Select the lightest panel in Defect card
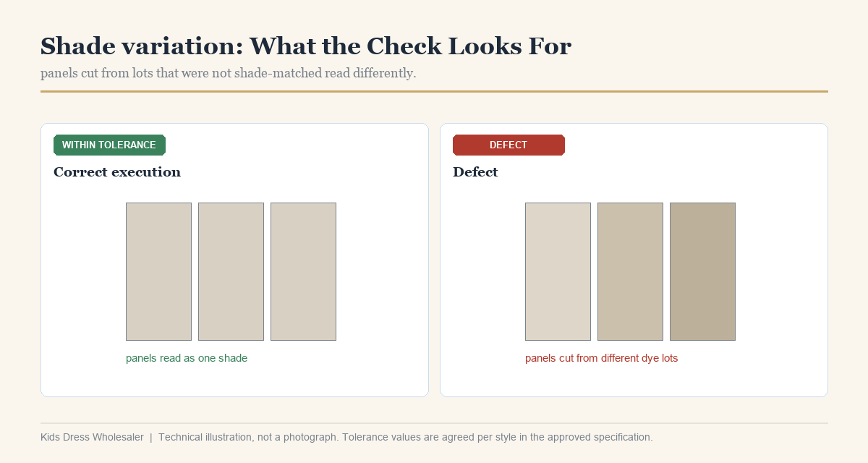This screenshot has height=463, width=868. tap(558, 271)
